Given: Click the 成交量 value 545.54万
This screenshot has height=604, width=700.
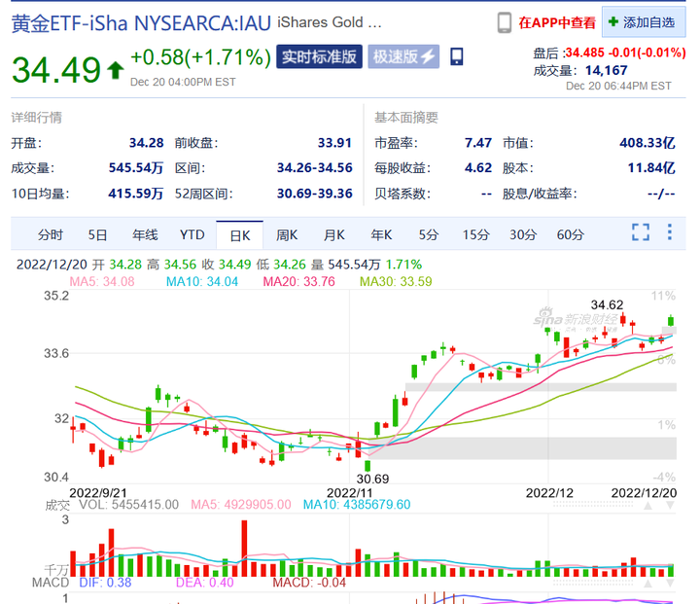Looking at the screenshot, I should (x=136, y=168).
